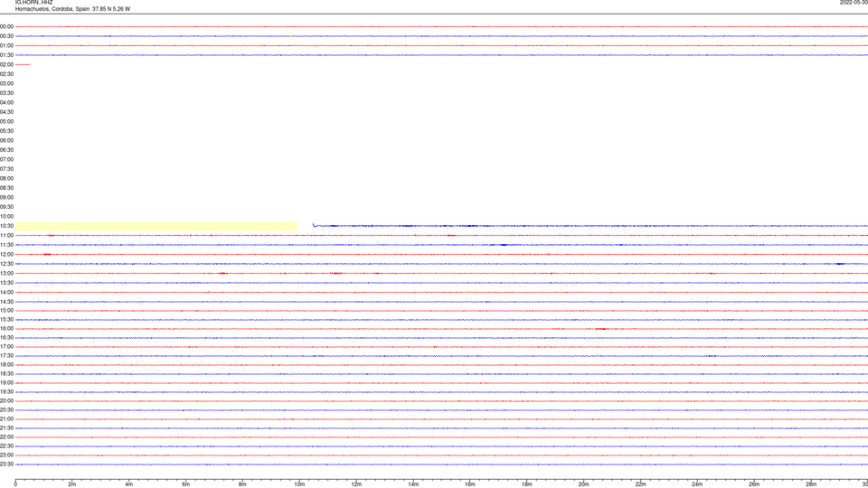The height and width of the screenshot is (488, 868).
Task: Click the 16:30 time label
Action: click(x=6, y=337)
